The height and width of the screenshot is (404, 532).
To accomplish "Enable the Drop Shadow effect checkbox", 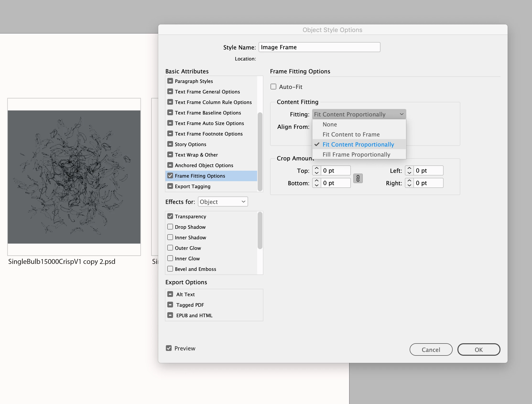I will [170, 227].
